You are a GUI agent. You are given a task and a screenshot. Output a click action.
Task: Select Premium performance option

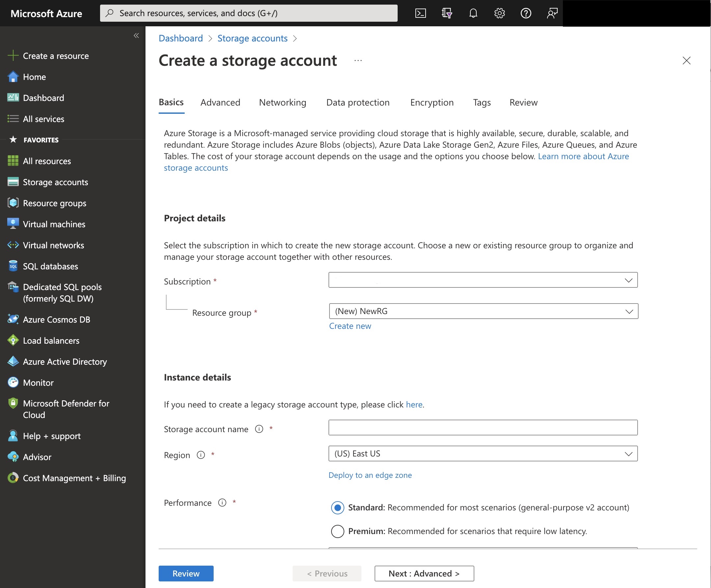pos(337,531)
